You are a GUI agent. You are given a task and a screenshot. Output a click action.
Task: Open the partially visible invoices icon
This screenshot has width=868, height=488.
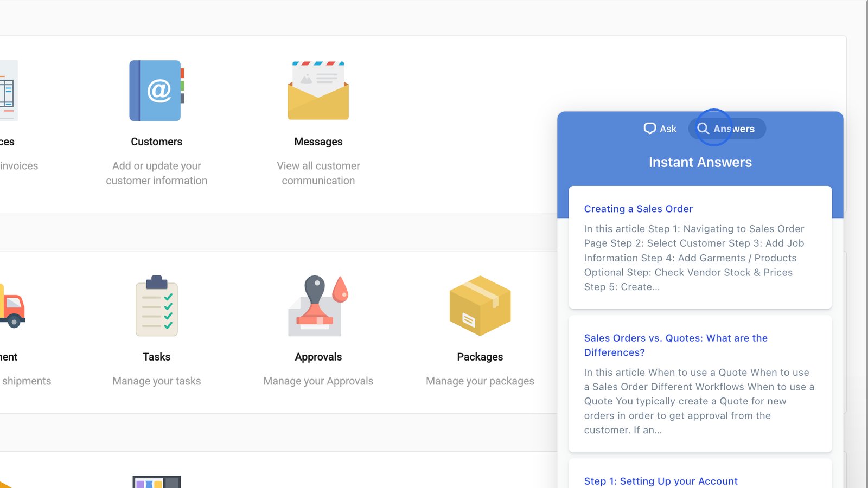[8, 91]
